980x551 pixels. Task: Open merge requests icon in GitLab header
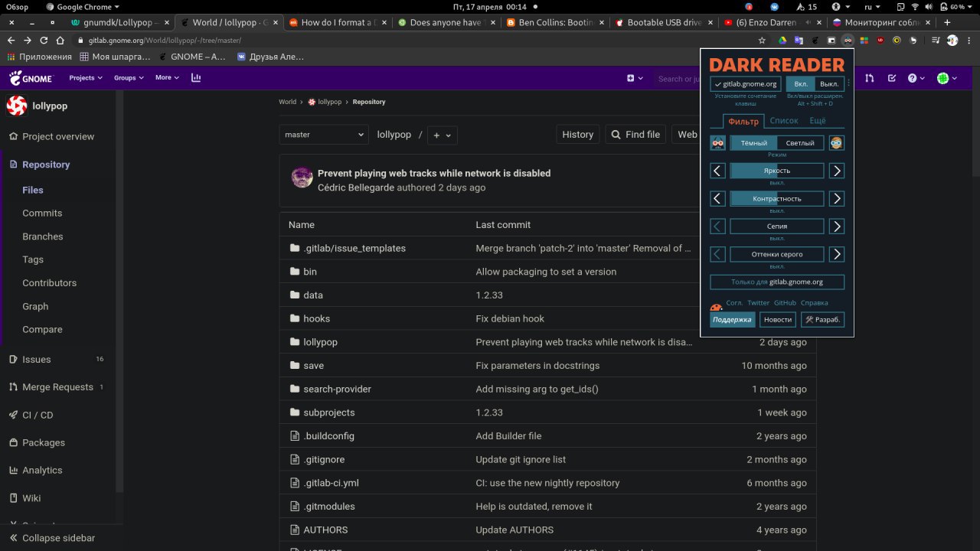[870, 78]
